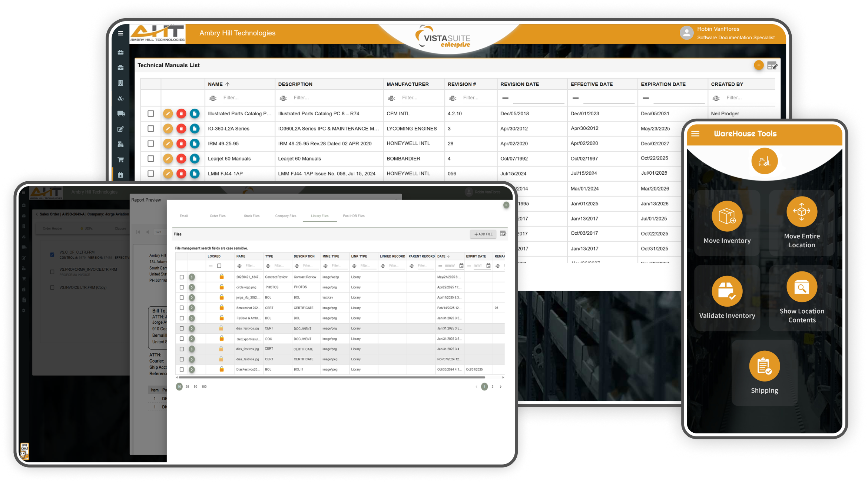The image size is (868, 482).
Task: Open the Pool HDR Files tab
Action: click(354, 216)
